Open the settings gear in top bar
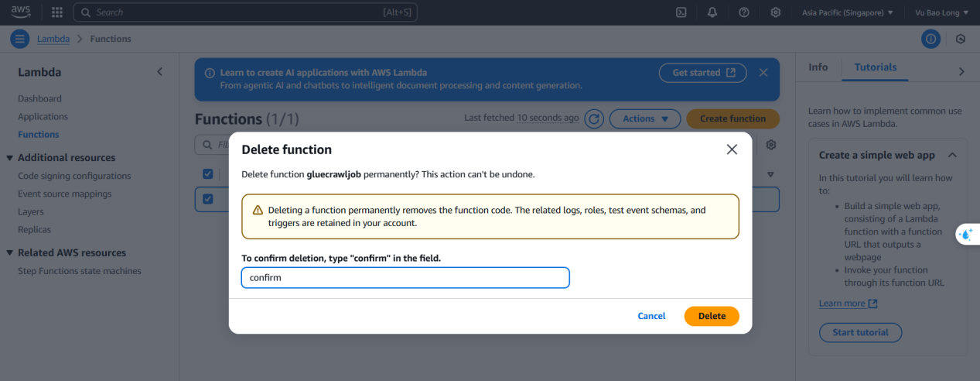 [x=776, y=12]
